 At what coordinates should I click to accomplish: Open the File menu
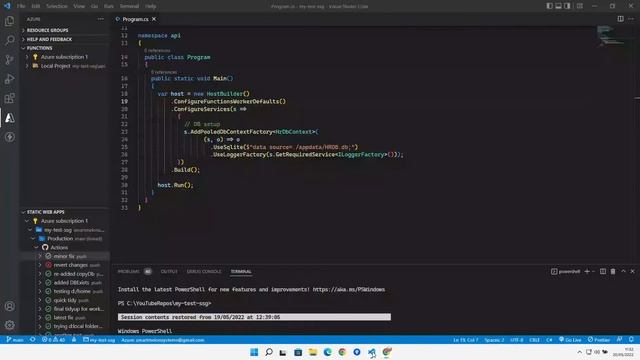21,6
